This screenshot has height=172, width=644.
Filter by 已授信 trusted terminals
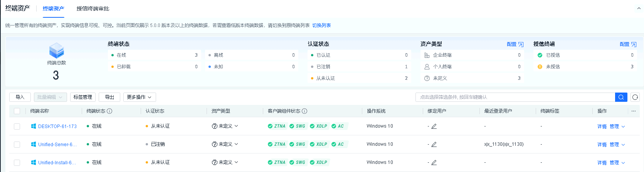point(585,55)
